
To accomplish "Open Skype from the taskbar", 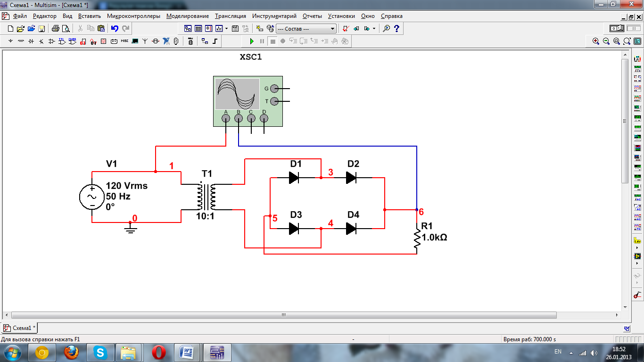I will pos(100,352).
